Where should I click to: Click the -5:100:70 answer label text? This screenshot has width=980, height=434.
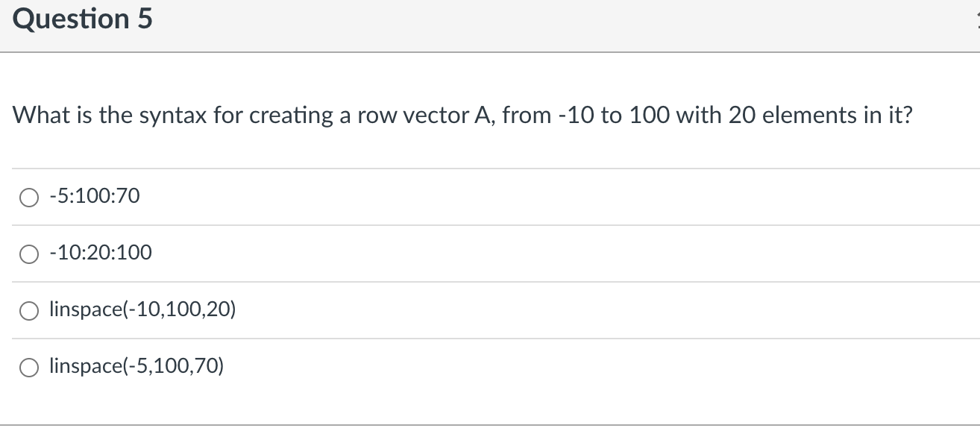94,197
